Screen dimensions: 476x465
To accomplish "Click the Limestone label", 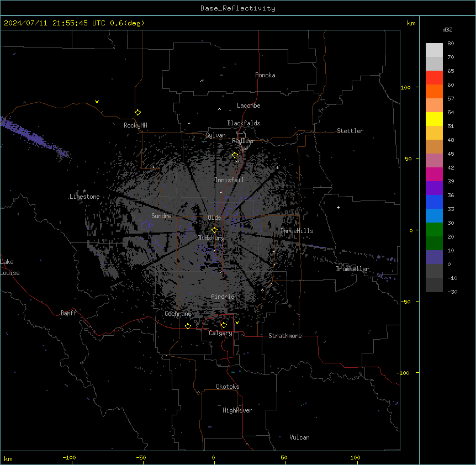I will [x=84, y=197].
